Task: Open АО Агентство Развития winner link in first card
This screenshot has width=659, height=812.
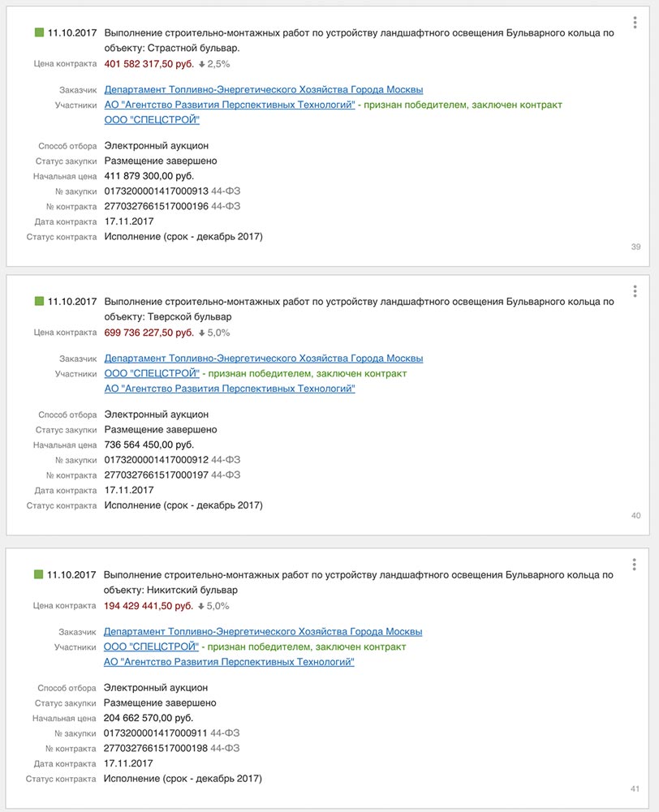Action: pyautogui.click(x=230, y=105)
